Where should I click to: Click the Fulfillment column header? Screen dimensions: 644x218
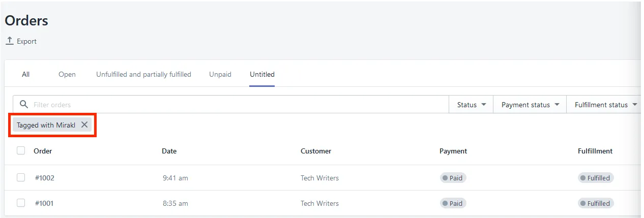595,151
